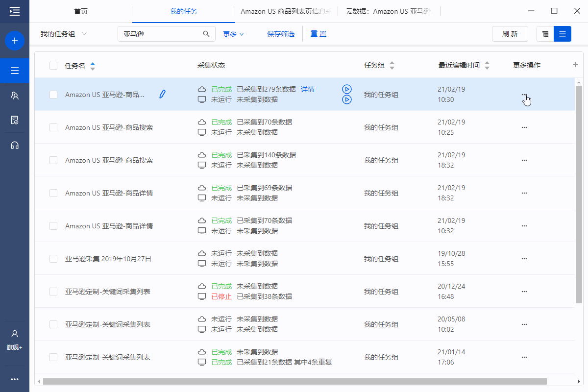Click the 已采集到38条数据 text

[x=265, y=296]
